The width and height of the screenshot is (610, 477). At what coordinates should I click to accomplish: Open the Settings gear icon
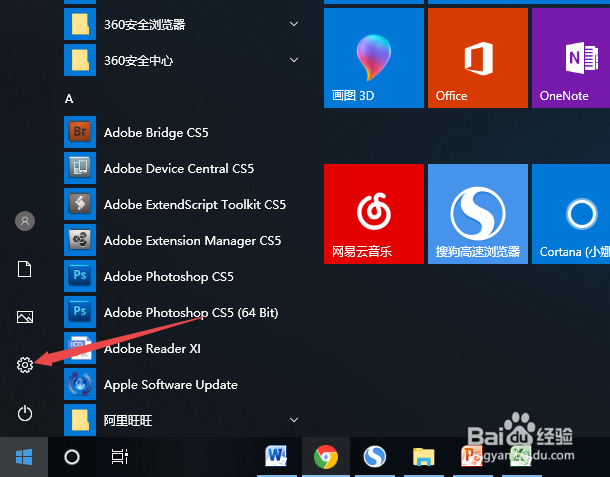tap(25, 365)
